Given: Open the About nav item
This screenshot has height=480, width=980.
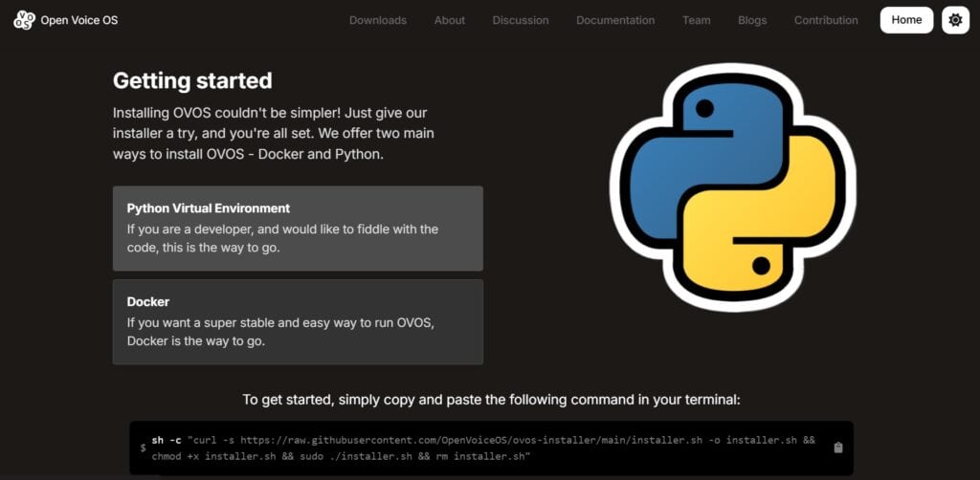Looking at the screenshot, I should 450,20.
